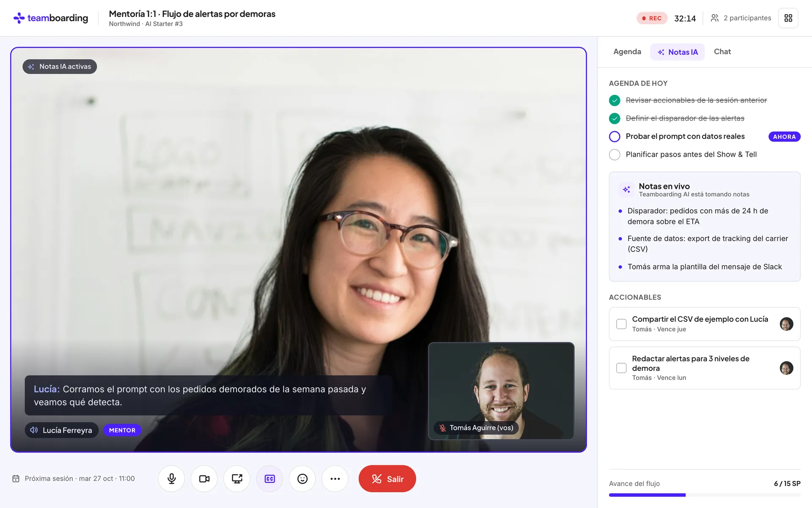The height and width of the screenshot is (508, 812).
Task: Click avatar on Compartir el CSV card
Action: (787, 324)
